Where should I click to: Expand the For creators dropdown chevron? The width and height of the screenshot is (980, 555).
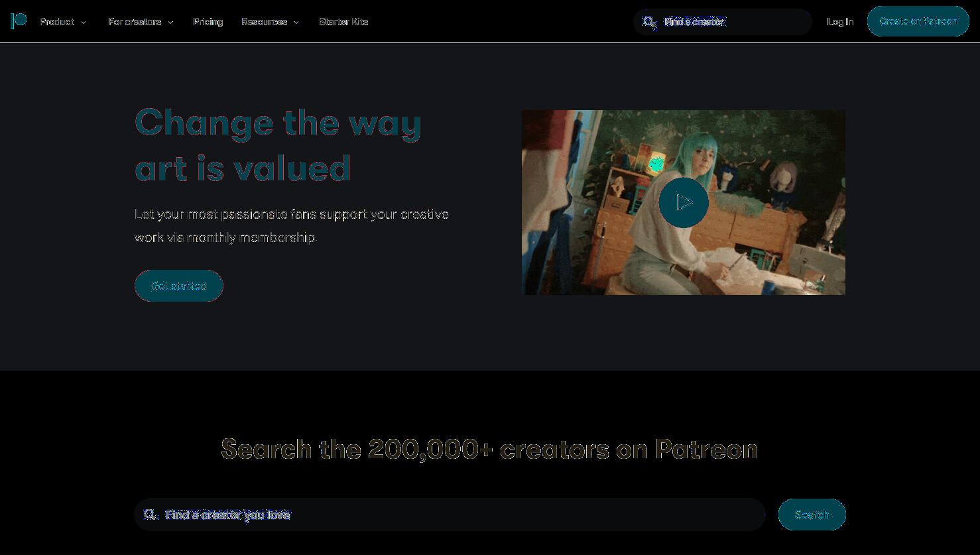click(x=170, y=23)
